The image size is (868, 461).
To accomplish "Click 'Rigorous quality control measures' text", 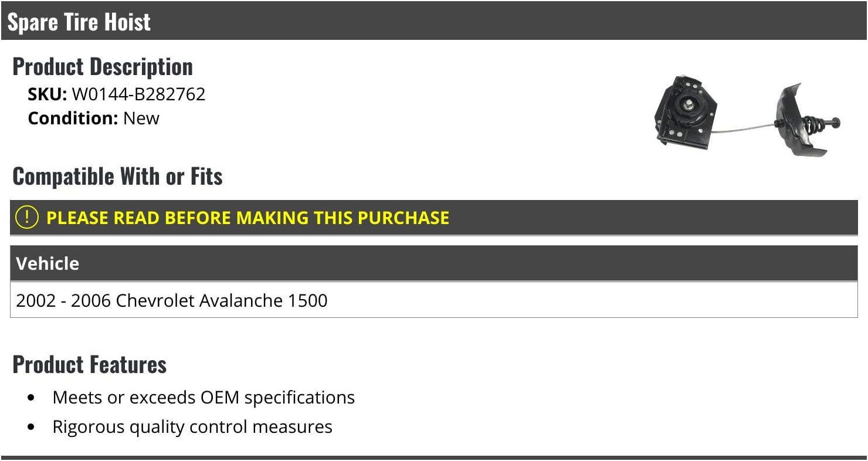I will (x=192, y=427).
